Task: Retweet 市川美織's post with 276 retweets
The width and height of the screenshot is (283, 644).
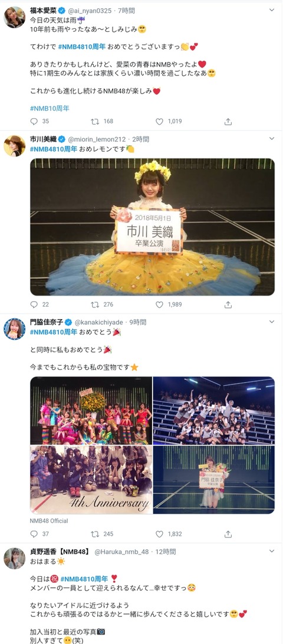Action: click(94, 305)
